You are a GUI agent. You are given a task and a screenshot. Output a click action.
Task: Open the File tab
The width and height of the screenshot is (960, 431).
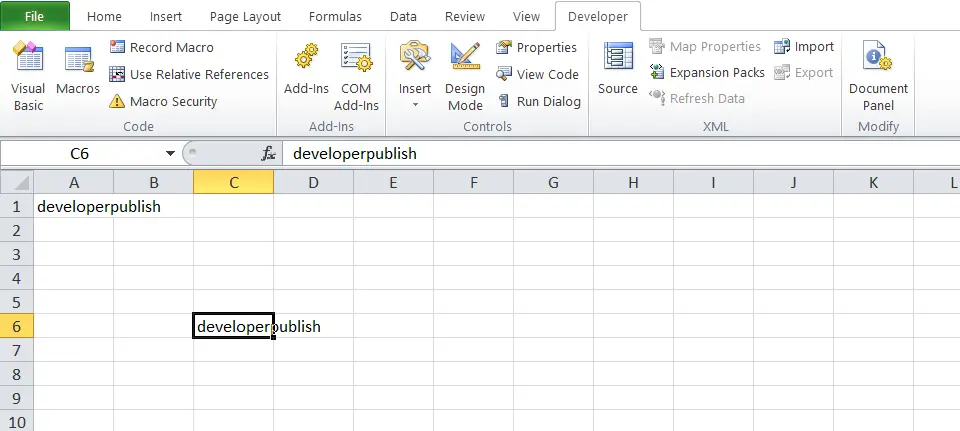click(34, 17)
